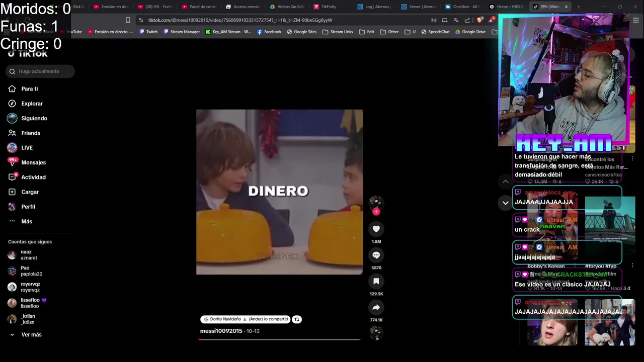Viewport: 644px width, 362px height.
Task: Click the bookmark icon left of the URL
Action: click(x=128, y=20)
